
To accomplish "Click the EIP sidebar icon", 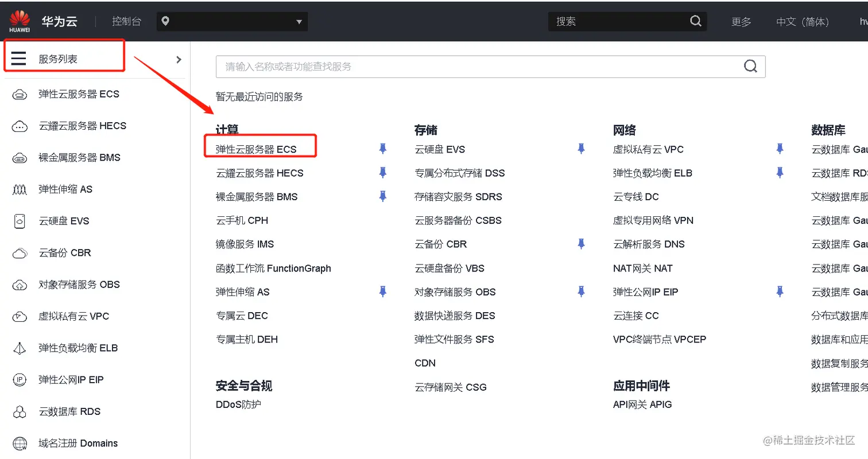I will click(20, 380).
